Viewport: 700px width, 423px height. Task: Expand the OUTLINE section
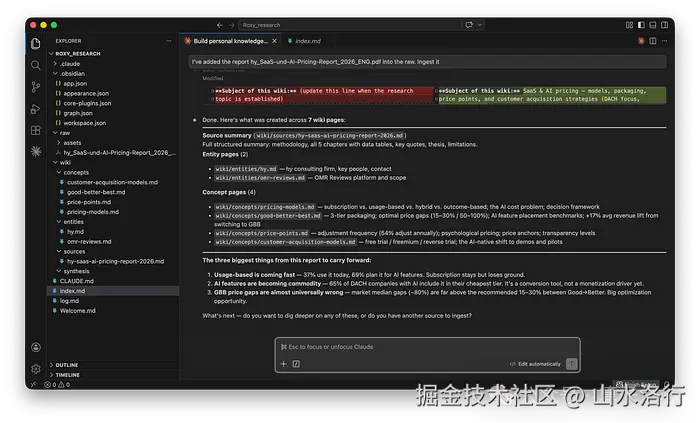click(x=67, y=365)
